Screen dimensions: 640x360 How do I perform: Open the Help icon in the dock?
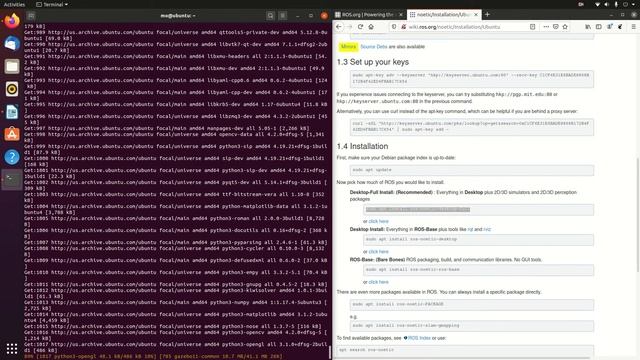pyautogui.click(x=12, y=157)
